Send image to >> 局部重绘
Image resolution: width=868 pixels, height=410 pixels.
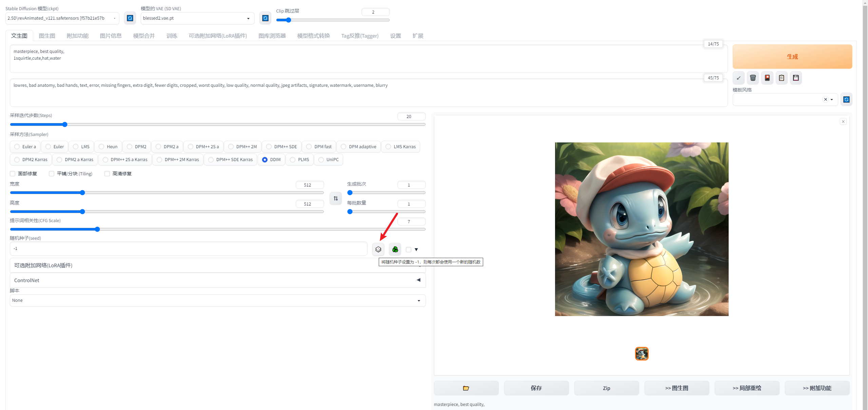(x=747, y=388)
